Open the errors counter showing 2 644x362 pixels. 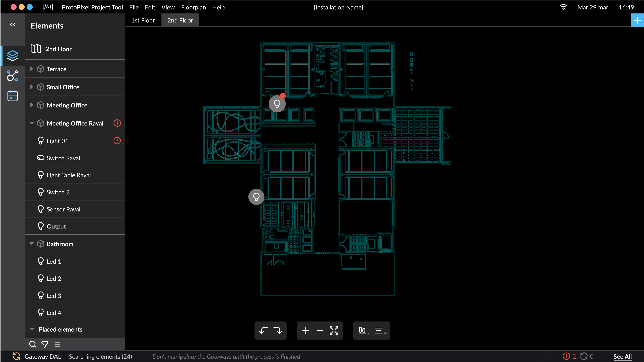click(x=569, y=356)
